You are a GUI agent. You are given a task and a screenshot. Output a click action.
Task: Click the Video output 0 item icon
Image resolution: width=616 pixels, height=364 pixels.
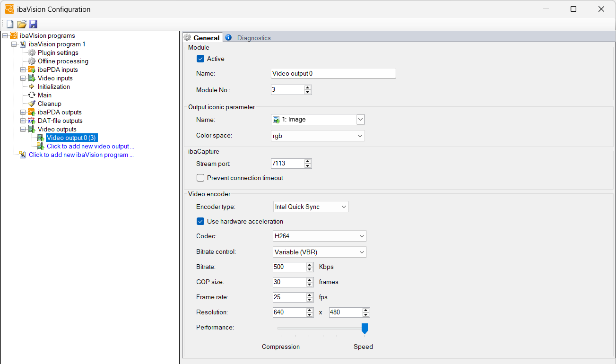tap(41, 138)
